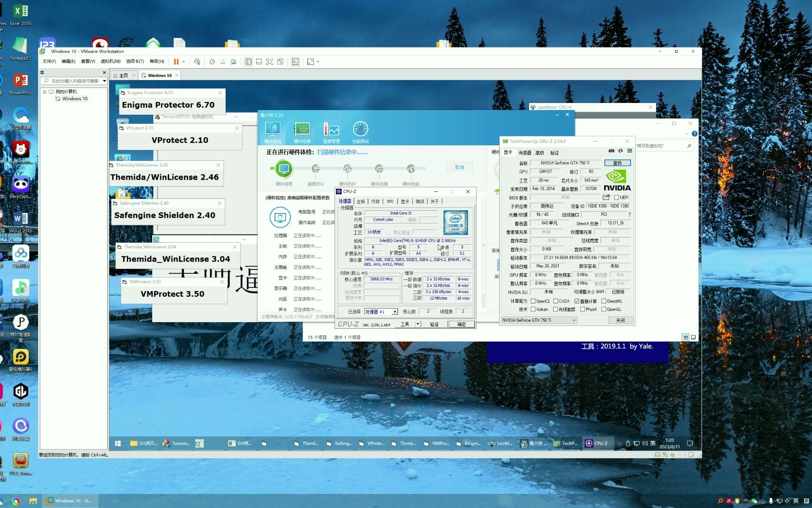This screenshot has width=812, height=508.
Task: Open the 虚拟机(M) menu in VMware
Action: click(110, 62)
